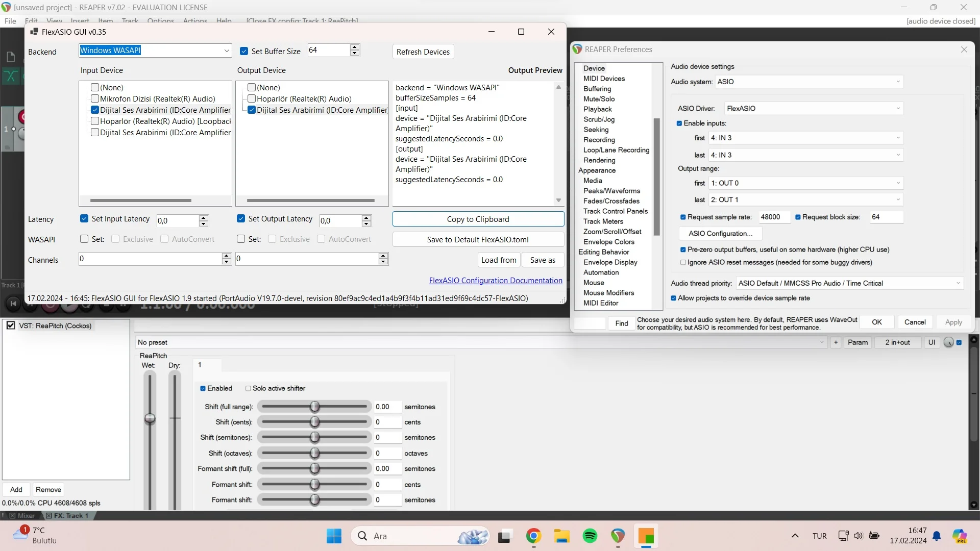
Task: Select MIDI Devices in preferences list
Action: tap(604, 79)
